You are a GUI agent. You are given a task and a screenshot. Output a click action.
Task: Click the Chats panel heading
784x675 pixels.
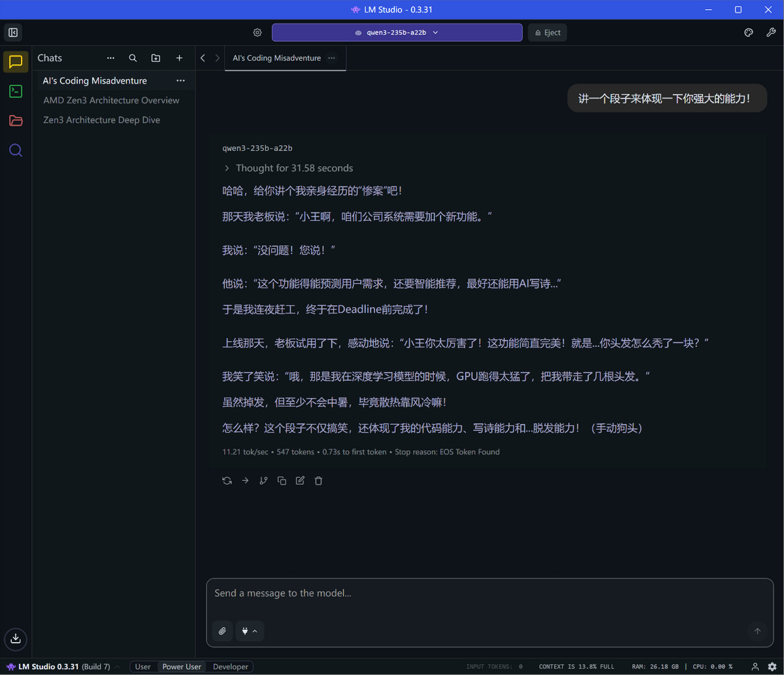(x=50, y=58)
